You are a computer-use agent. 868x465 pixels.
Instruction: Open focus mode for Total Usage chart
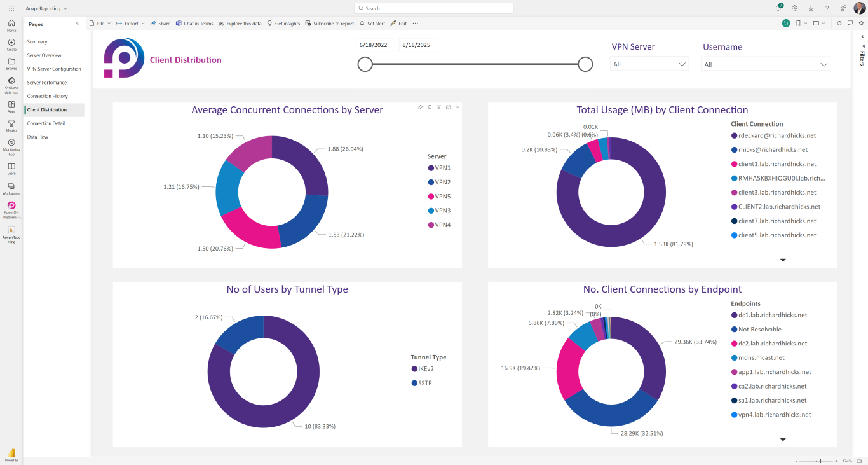point(823,107)
